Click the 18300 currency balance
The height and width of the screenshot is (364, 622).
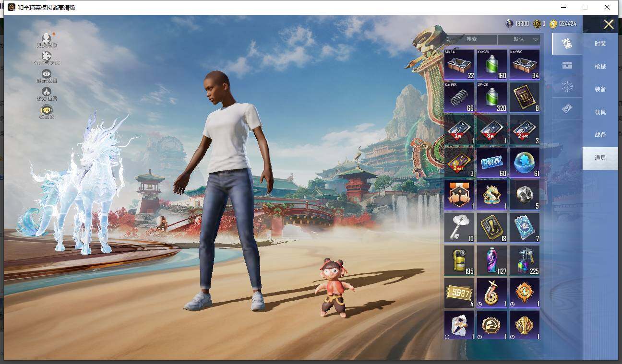[x=517, y=23]
